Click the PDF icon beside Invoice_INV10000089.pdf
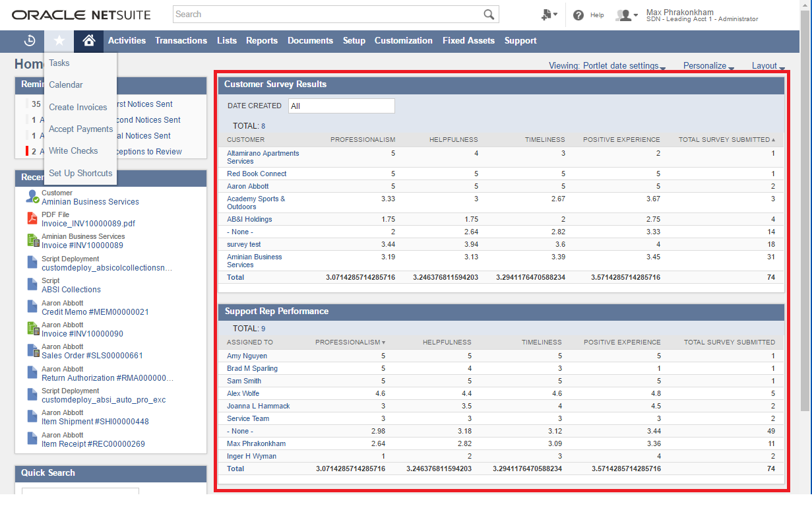 tap(32, 218)
